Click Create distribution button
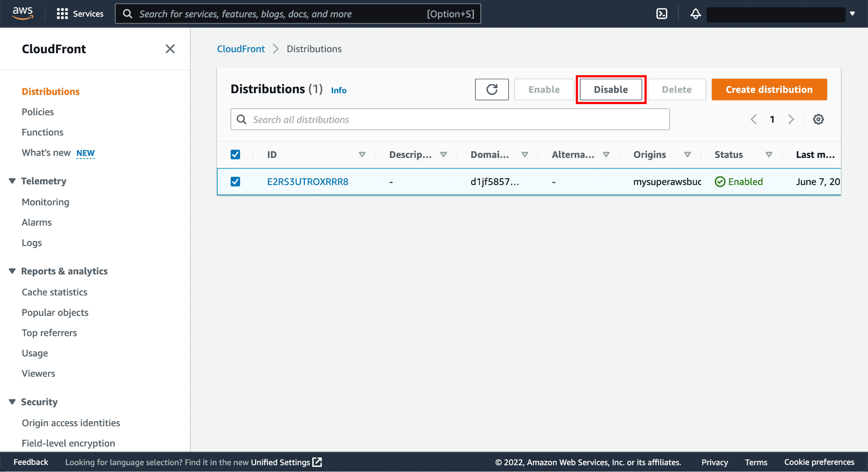Image resolution: width=868 pixels, height=472 pixels. [x=769, y=89]
